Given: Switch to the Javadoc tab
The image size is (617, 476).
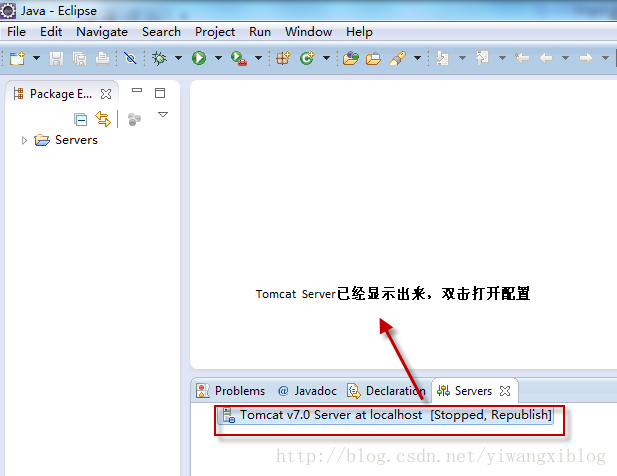Looking at the screenshot, I should pos(307,391).
